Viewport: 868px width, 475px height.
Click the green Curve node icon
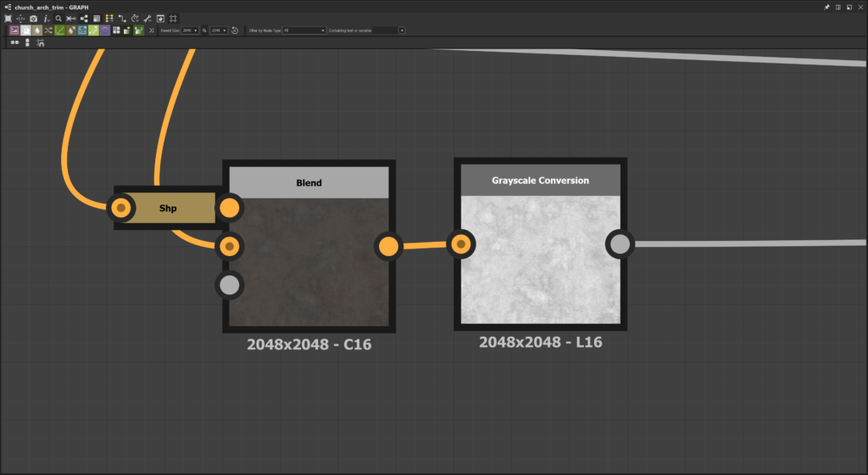click(60, 31)
